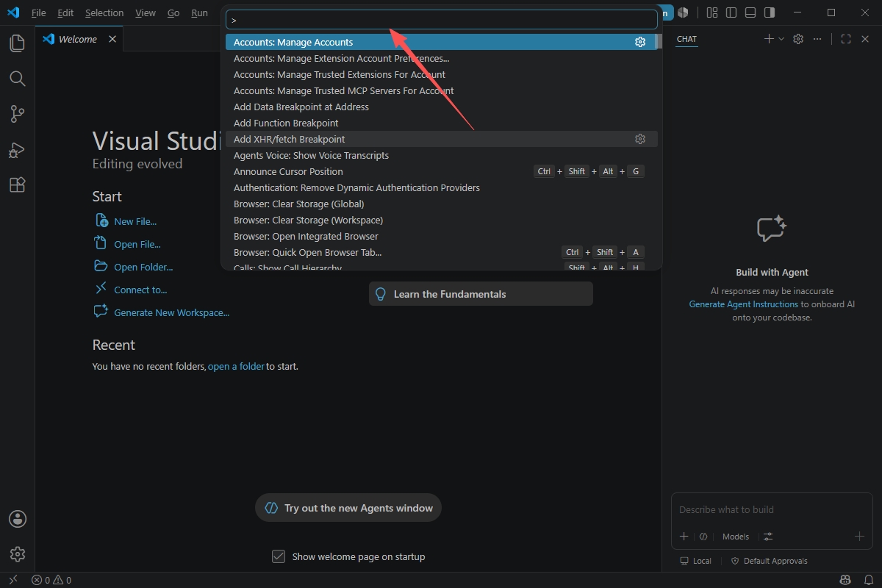
Task: Select Add Data Breakpoint at Address command
Action: coord(442,107)
